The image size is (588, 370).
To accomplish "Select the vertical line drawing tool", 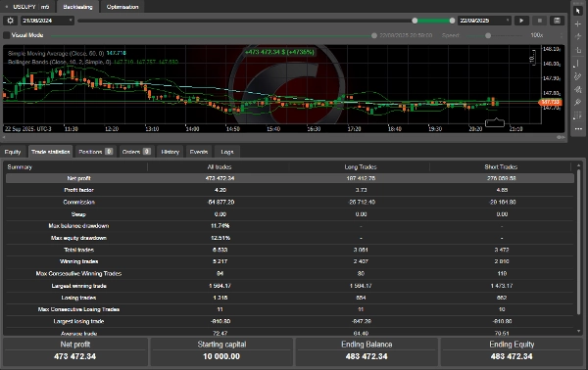I will click(x=578, y=64).
